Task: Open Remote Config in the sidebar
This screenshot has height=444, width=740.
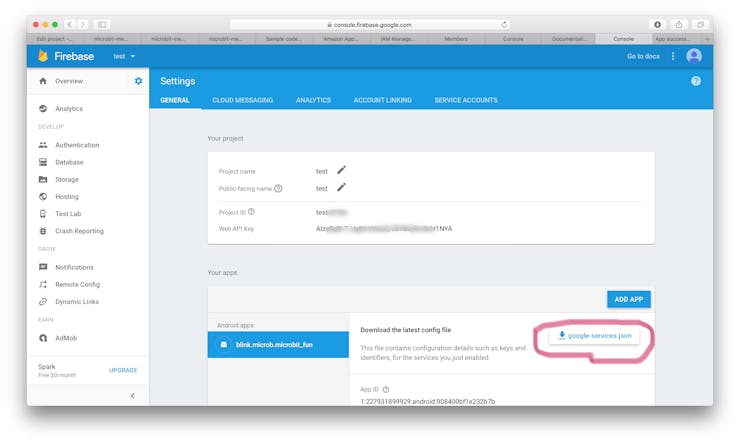Action: click(77, 285)
